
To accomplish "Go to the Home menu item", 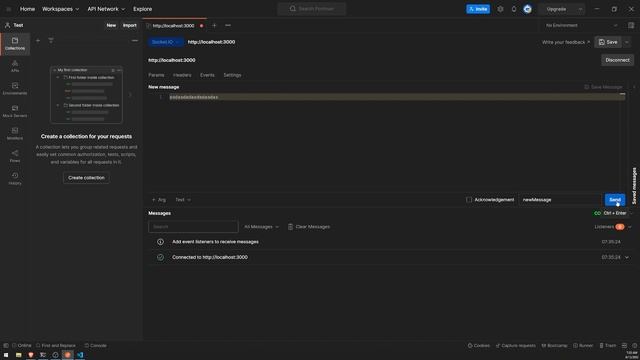I will (x=27, y=9).
